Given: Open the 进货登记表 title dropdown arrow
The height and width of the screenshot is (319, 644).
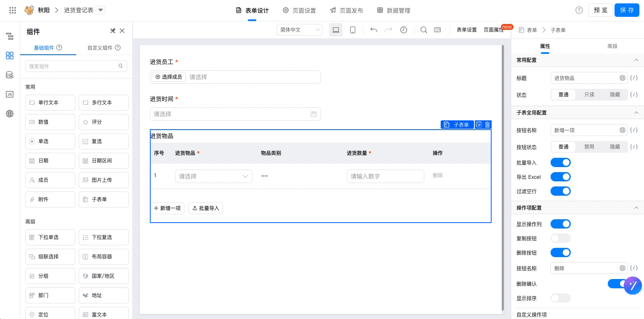Looking at the screenshot, I should pyautogui.click(x=101, y=11).
